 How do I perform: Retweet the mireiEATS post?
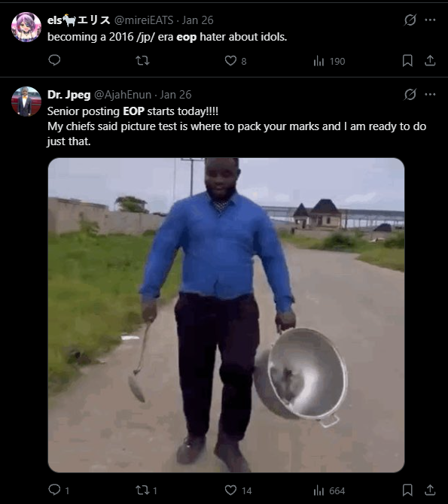(x=142, y=60)
